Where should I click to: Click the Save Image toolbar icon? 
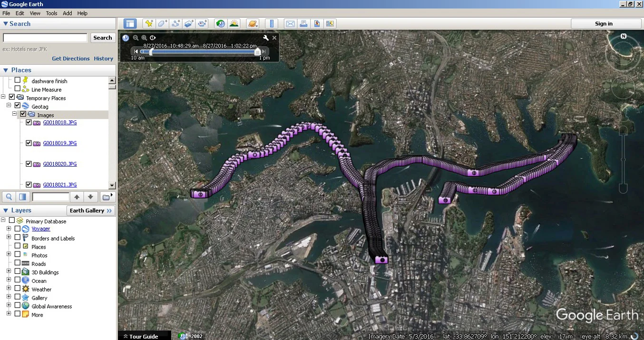317,23
